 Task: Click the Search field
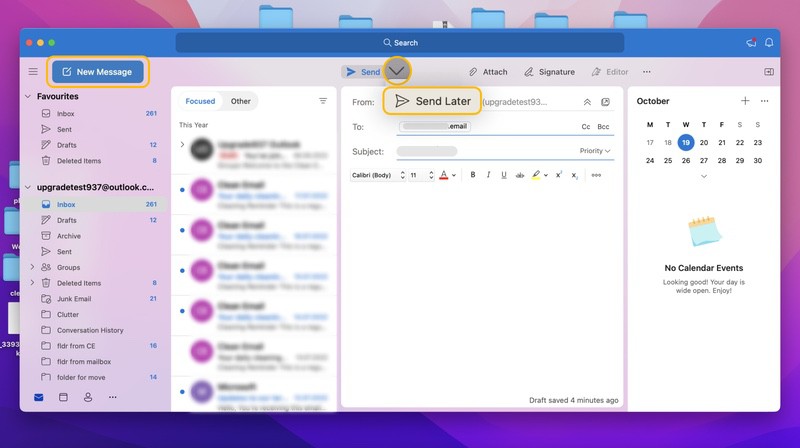click(x=400, y=43)
